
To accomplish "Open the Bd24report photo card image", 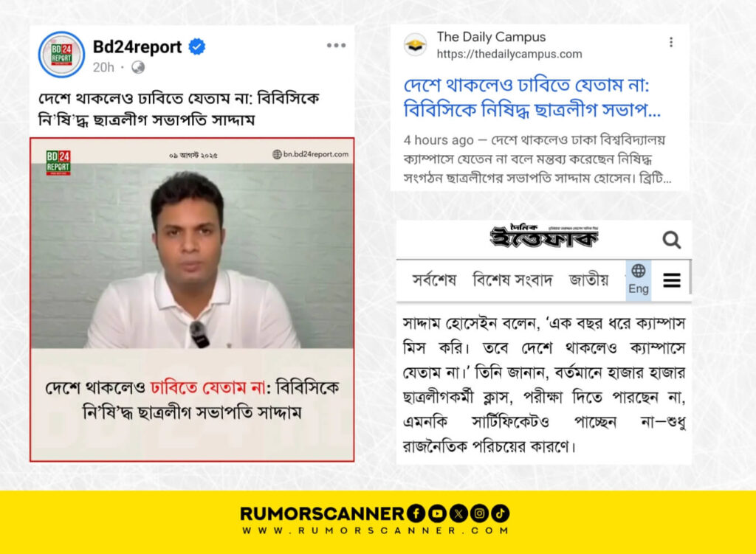I will 192,299.
